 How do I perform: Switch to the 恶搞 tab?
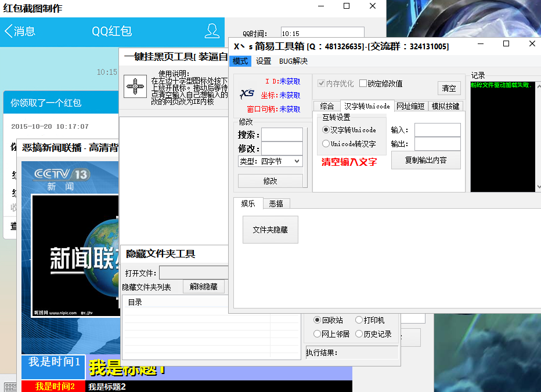click(276, 204)
